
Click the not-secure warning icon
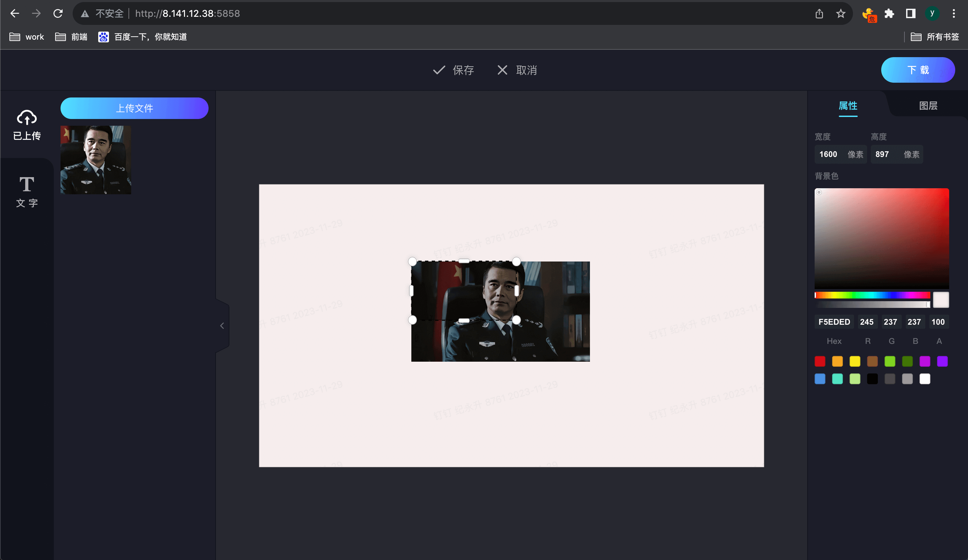click(x=85, y=14)
